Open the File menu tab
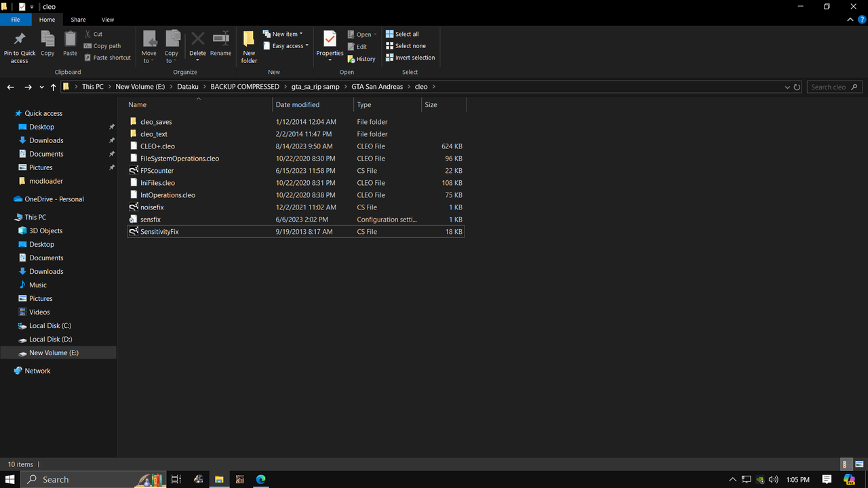868x488 pixels. (x=16, y=20)
